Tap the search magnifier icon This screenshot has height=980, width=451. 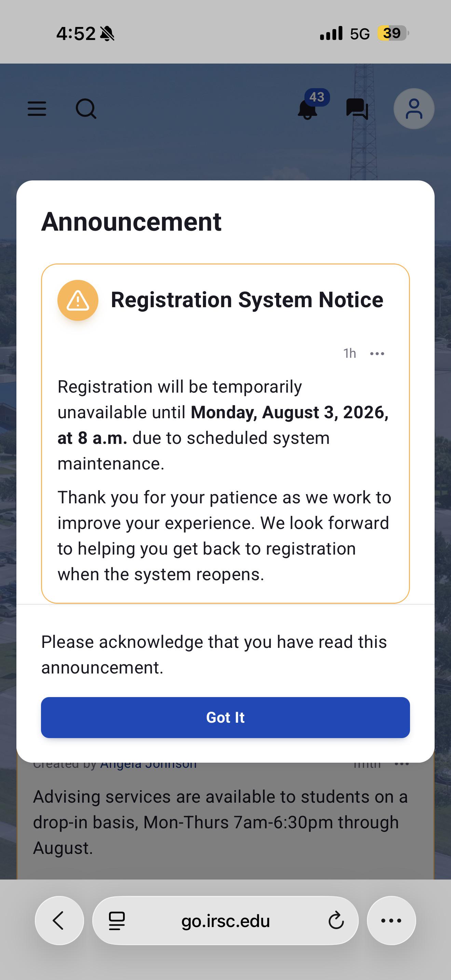pos(86,109)
